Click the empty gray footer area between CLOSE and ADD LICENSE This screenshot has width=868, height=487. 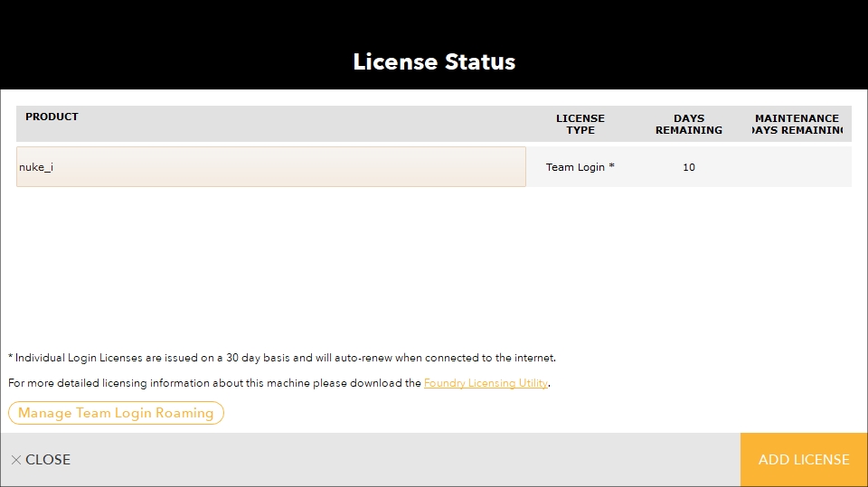pos(407,460)
